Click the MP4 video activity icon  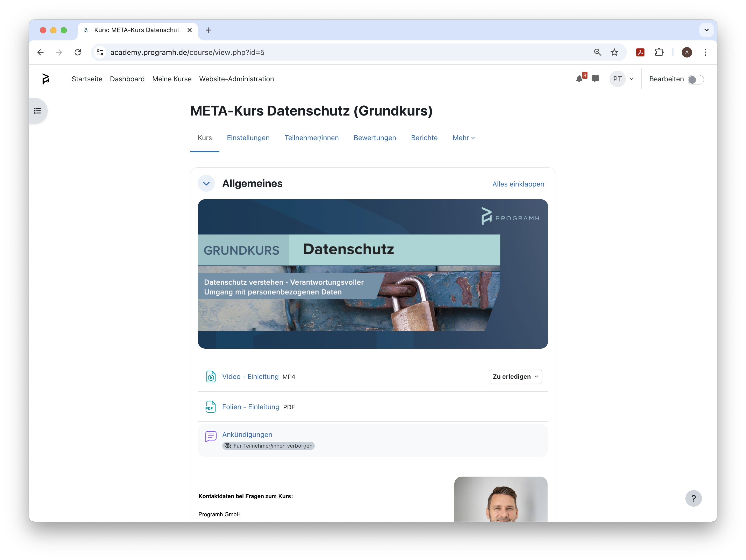210,377
